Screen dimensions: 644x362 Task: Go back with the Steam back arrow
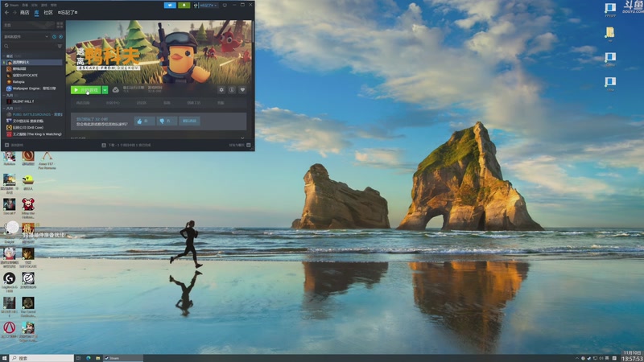point(6,13)
